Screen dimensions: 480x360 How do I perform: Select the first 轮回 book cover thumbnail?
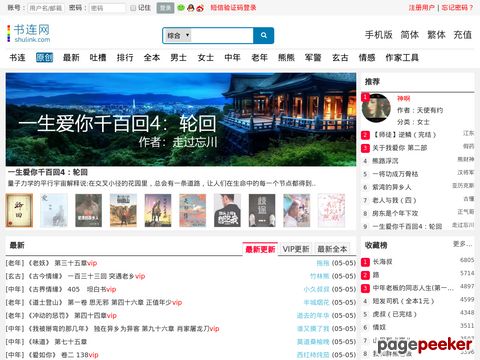tap(19, 211)
